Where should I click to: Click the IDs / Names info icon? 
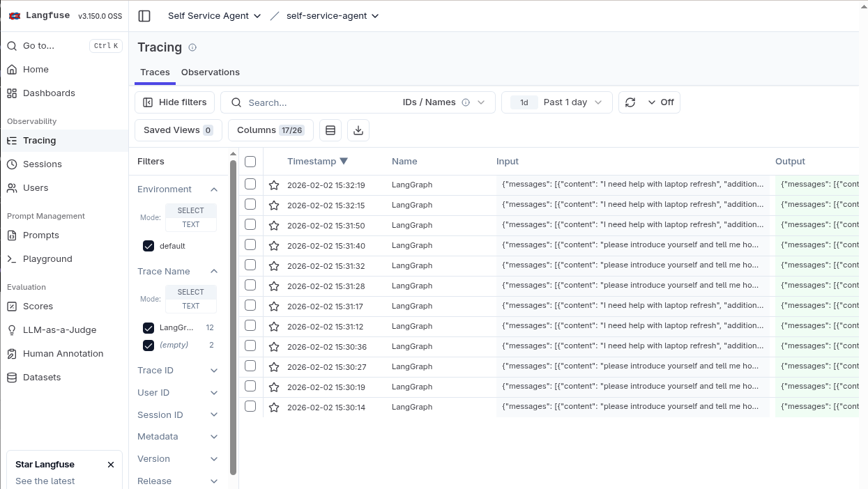466,102
